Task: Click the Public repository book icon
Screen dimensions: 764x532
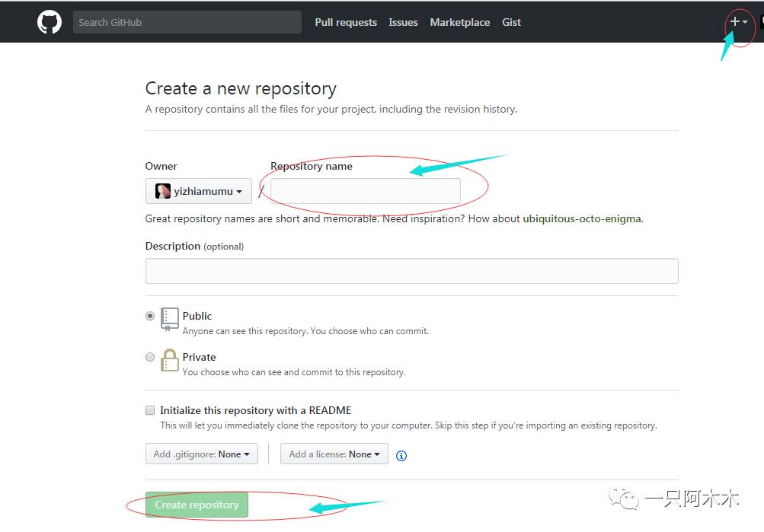Action: (170, 320)
